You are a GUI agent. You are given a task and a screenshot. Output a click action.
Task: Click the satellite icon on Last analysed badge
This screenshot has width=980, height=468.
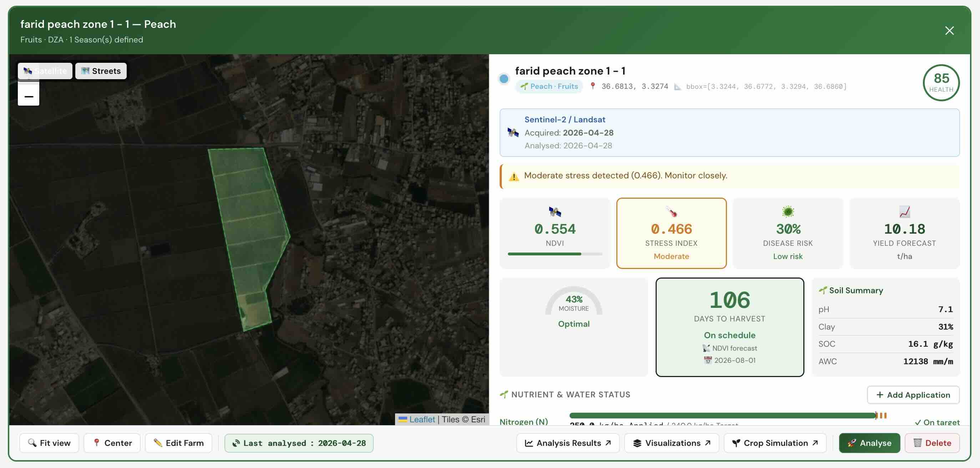236,443
